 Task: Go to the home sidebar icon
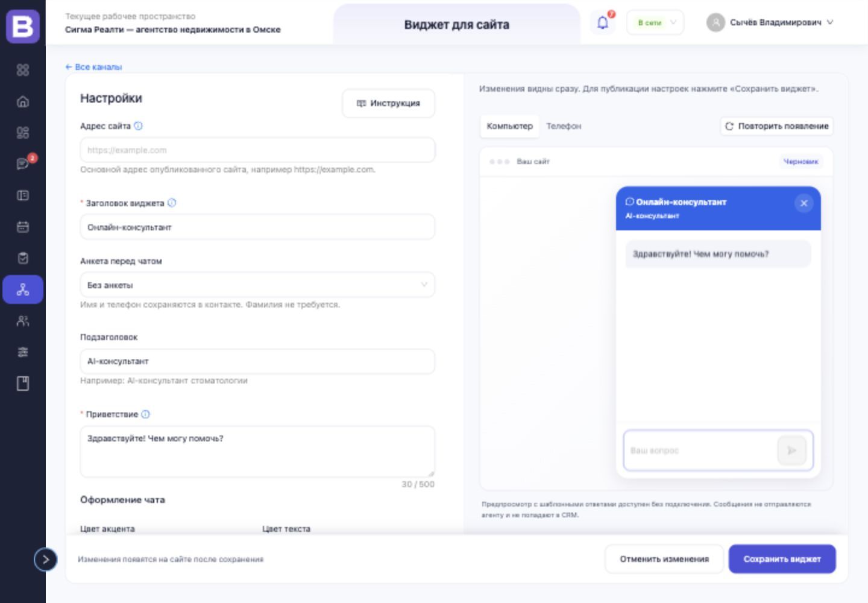pyautogui.click(x=23, y=101)
